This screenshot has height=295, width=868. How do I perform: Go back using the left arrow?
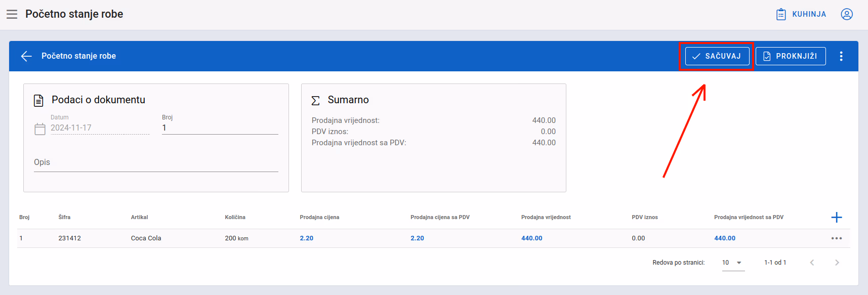26,56
